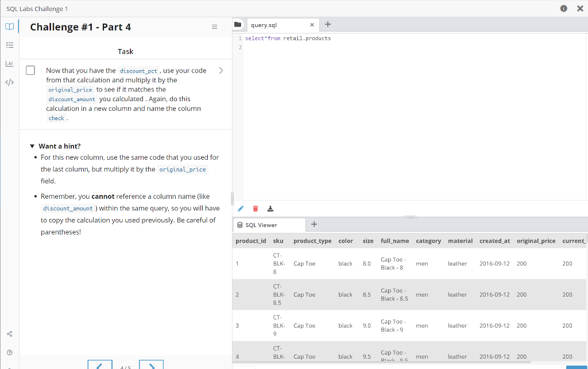The height and width of the screenshot is (369, 588).
Task: Select the code </> icon in the sidebar
Action: 9,82
